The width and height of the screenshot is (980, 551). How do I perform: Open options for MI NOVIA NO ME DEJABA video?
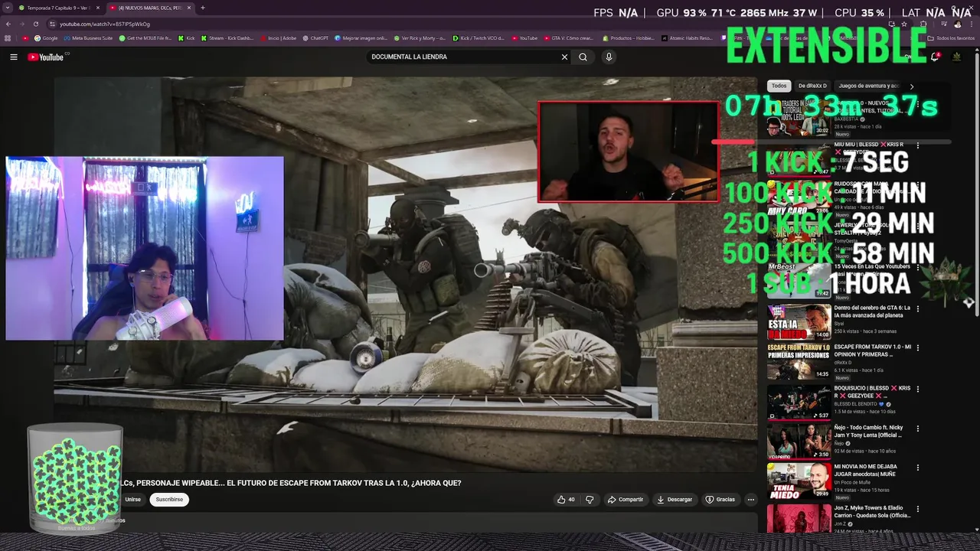tap(918, 468)
